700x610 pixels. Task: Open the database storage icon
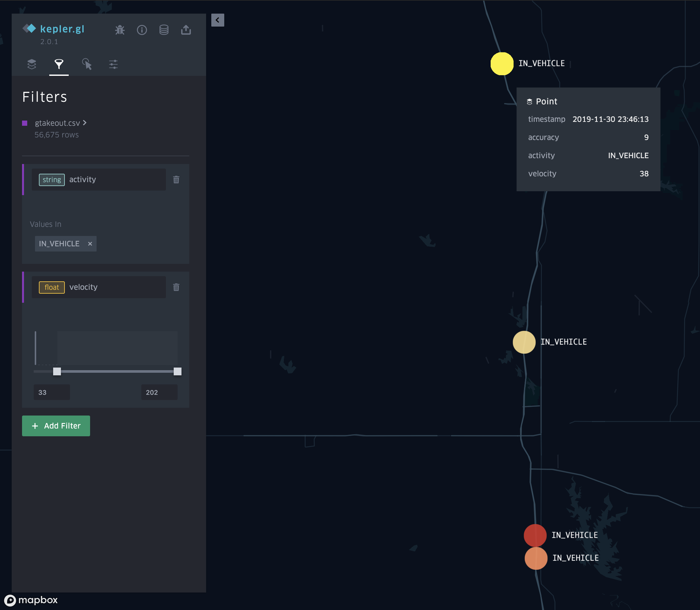click(x=164, y=30)
